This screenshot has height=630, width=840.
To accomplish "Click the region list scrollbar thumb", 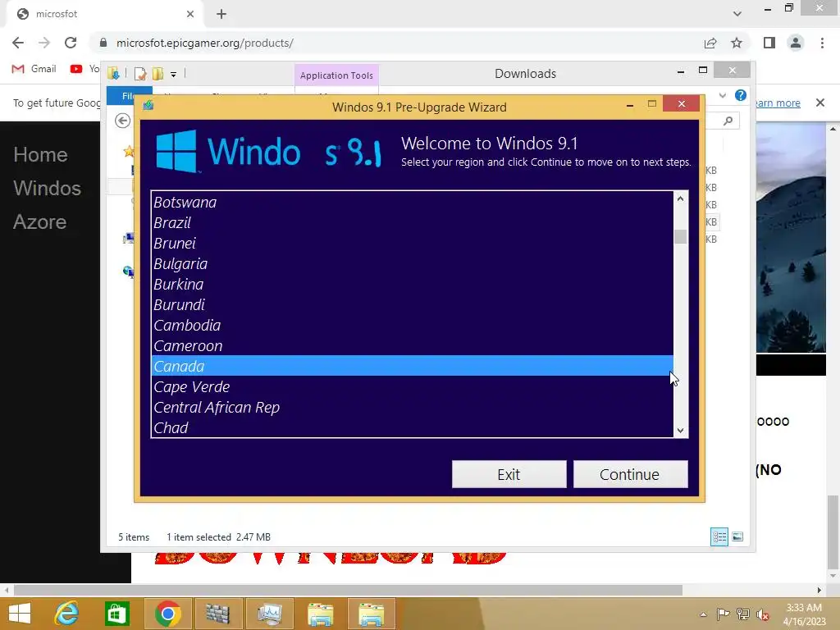I will coord(680,236).
